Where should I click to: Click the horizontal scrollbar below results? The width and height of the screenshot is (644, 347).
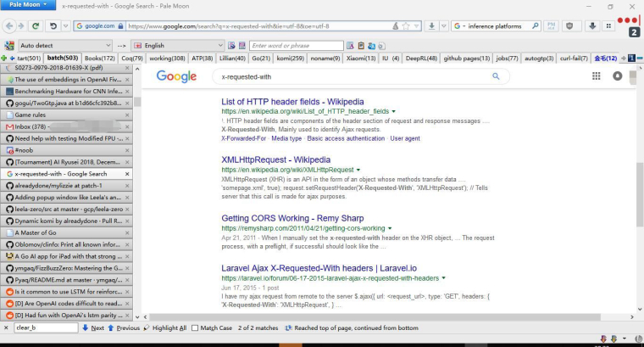(375, 317)
